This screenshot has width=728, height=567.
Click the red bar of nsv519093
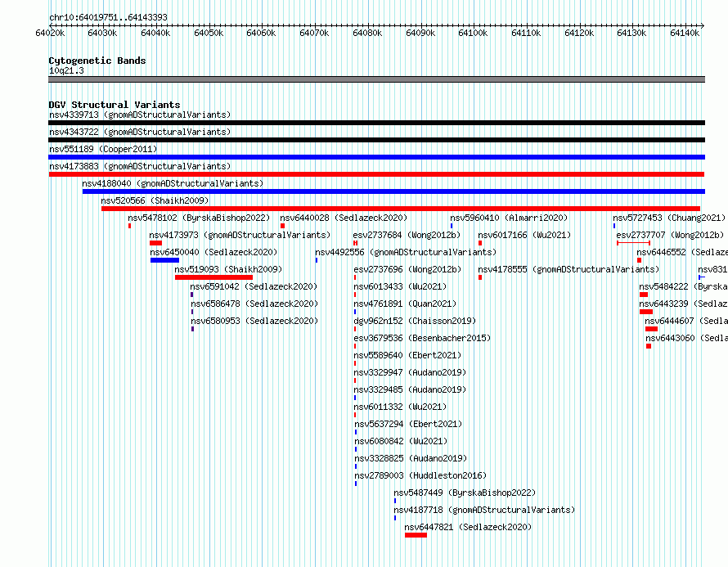(x=213, y=277)
